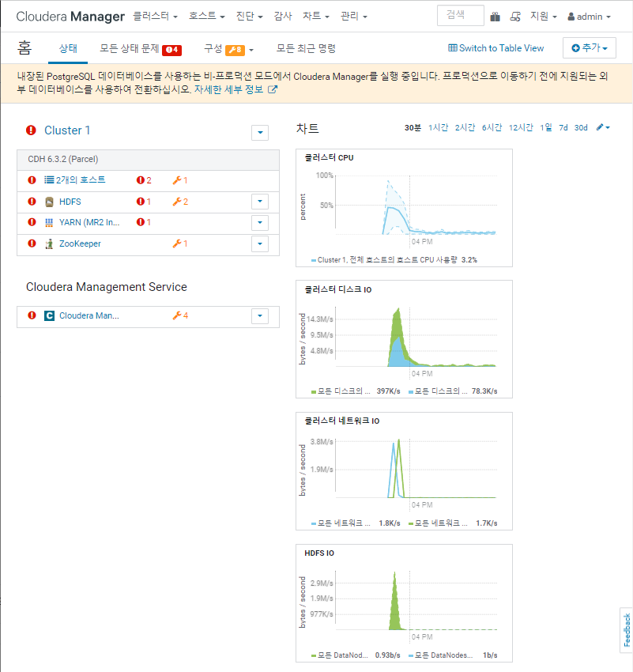Switch to the 모든 최근 명령 tab

[x=306, y=48]
